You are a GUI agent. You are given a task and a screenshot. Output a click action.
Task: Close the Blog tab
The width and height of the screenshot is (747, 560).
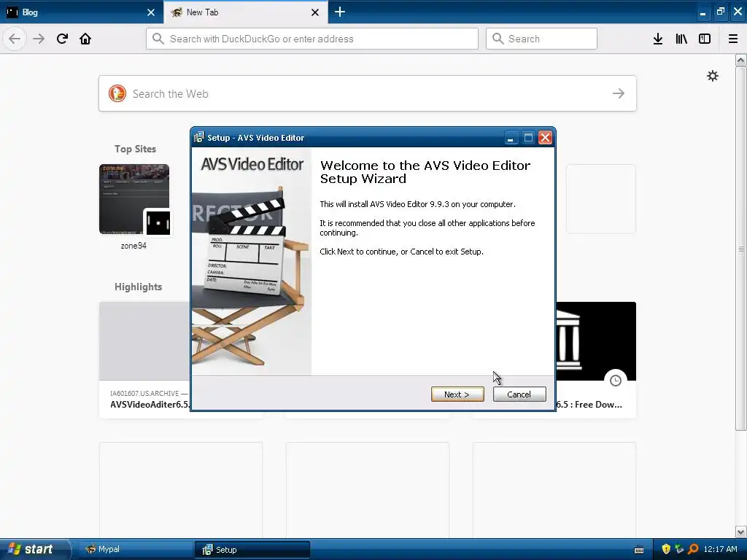click(x=151, y=12)
